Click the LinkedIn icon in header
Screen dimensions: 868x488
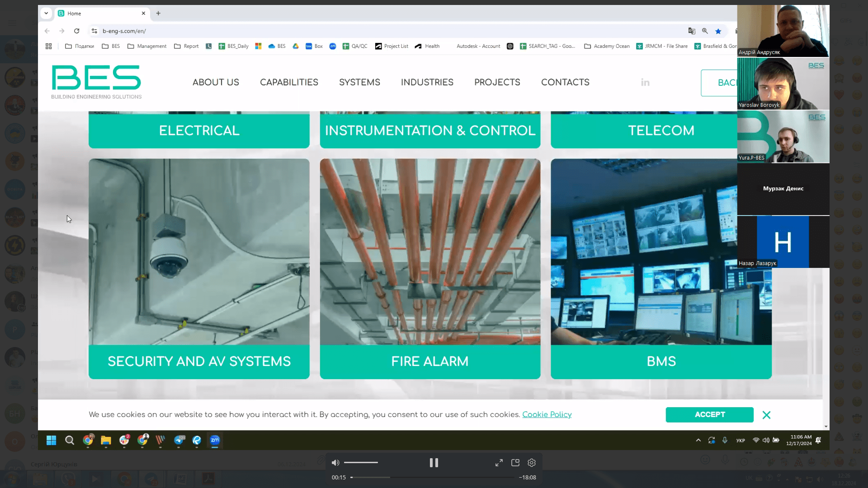point(645,82)
